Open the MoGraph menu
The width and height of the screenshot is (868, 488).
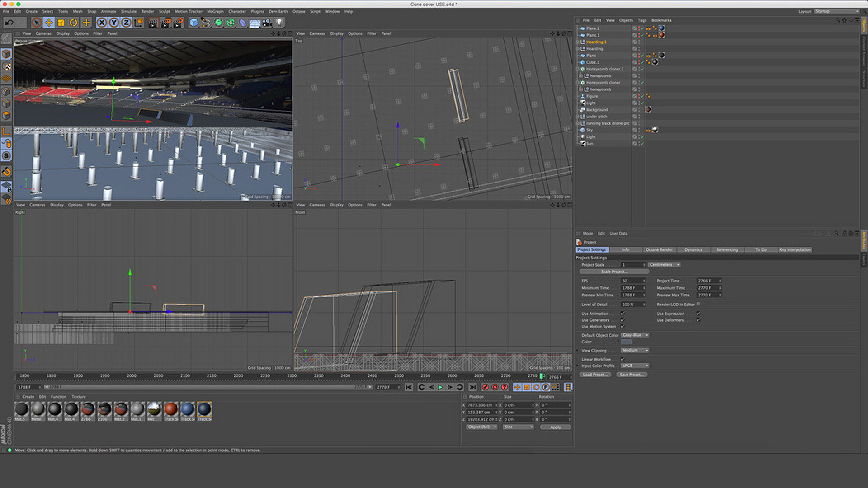215,11
